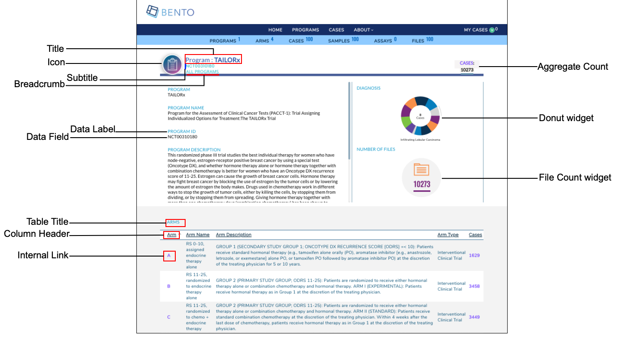The height and width of the screenshot is (362, 644).
Task: Click the FILES 100 stat
Action: tap(423, 40)
